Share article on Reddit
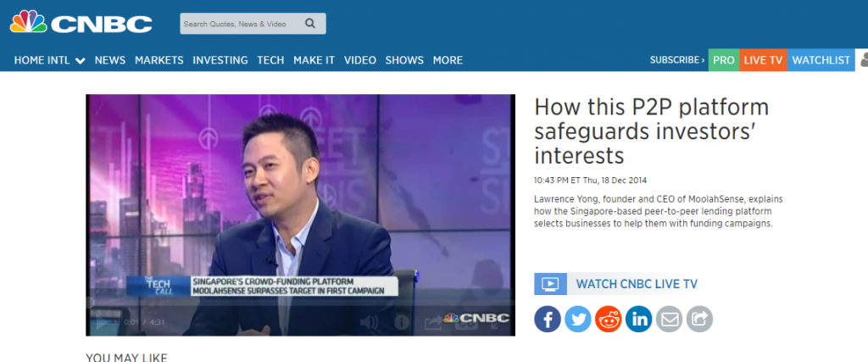Viewport: 868px width, 362px height. [x=609, y=319]
